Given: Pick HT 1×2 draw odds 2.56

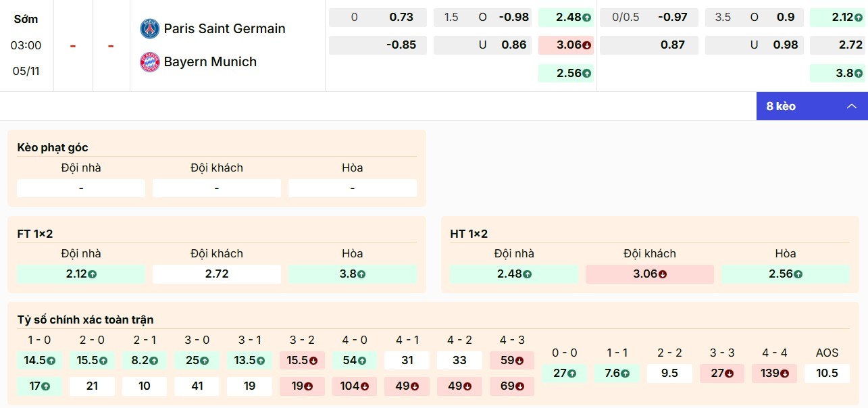Looking at the screenshot, I should point(785,274).
